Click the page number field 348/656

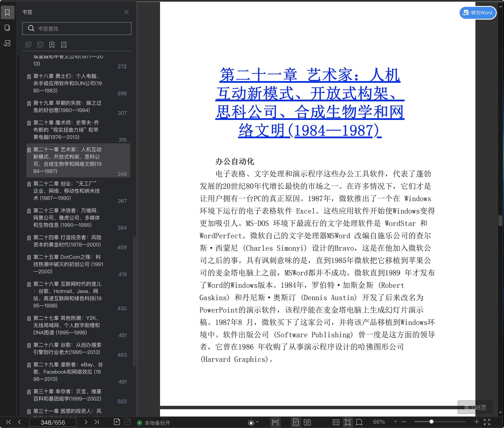[x=53, y=422]
